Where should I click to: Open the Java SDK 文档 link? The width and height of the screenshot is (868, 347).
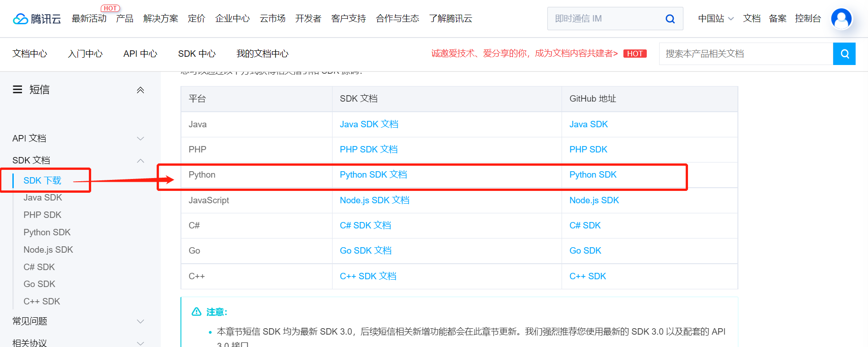tap(369, 125)
